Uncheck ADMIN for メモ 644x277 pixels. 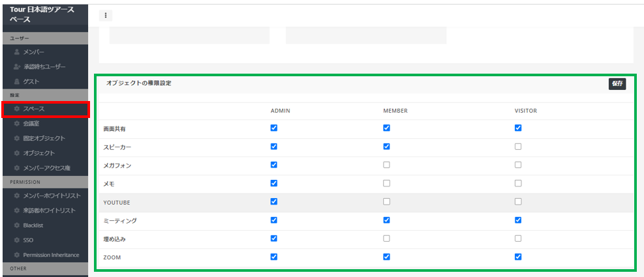274,183
